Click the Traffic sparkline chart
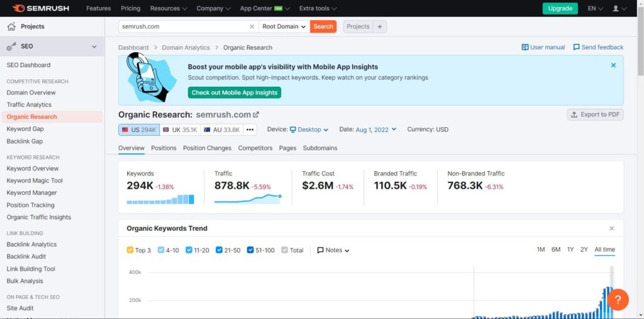This screenshot has width=644, height=319. pos(248,199)
